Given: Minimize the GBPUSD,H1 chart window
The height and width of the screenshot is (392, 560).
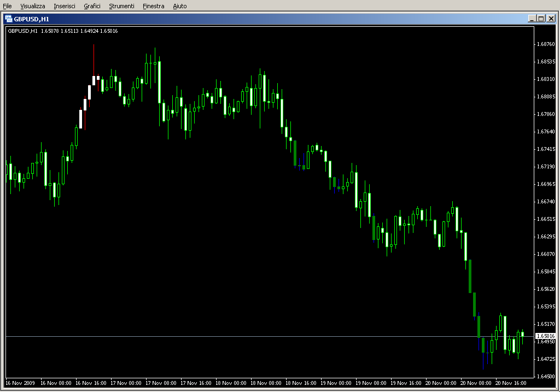Looking at the screenshot, I should [x=532, y=19].
